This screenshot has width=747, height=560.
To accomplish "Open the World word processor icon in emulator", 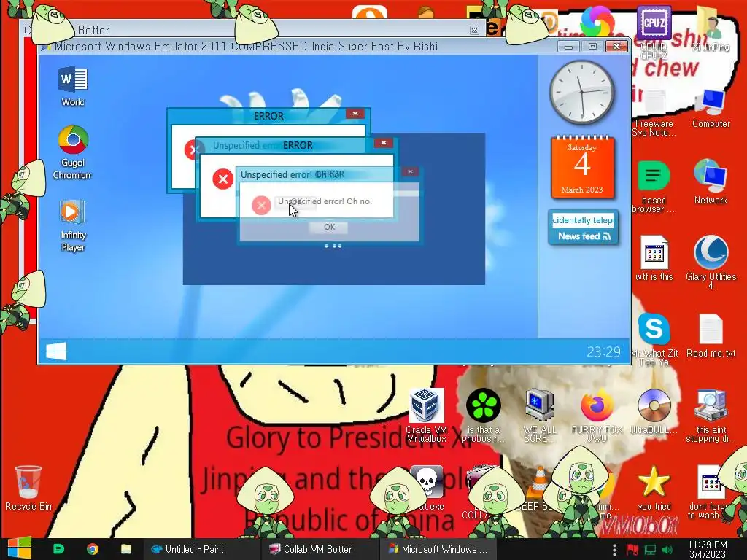I will tap(73, 86).
